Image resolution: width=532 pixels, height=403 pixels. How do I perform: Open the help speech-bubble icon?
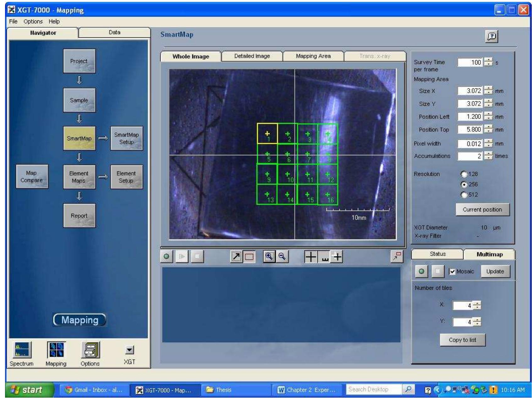(x=492, y=36)
